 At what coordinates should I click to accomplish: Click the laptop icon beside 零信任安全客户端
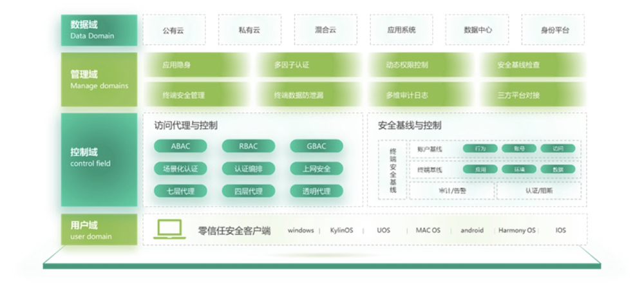[169, 229]
